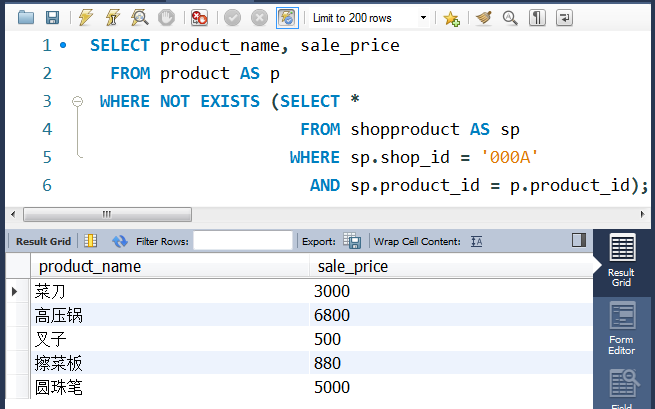Toggle invisible characters display
The image size is (655, 409).
[538, 18]
